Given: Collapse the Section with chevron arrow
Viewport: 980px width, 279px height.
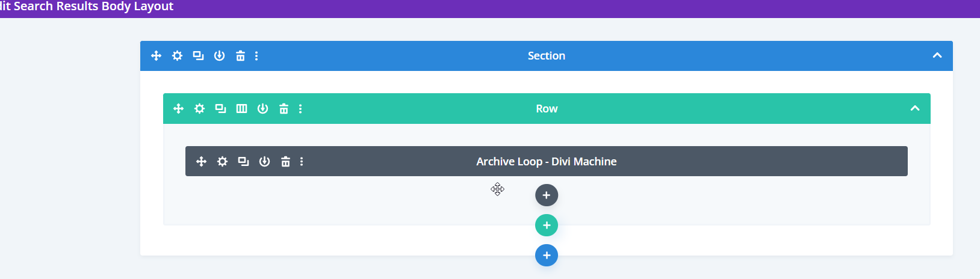Looking at the screenshot, I should point(937,56).
